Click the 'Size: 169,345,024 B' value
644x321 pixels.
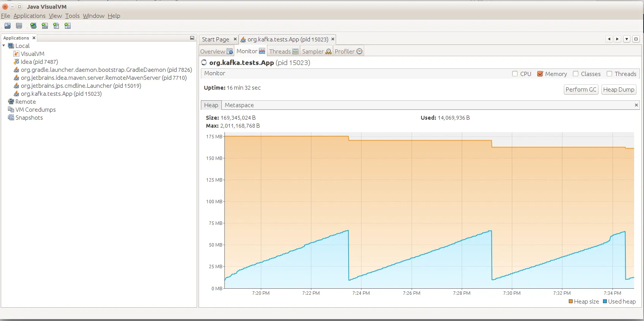[231, 118]
